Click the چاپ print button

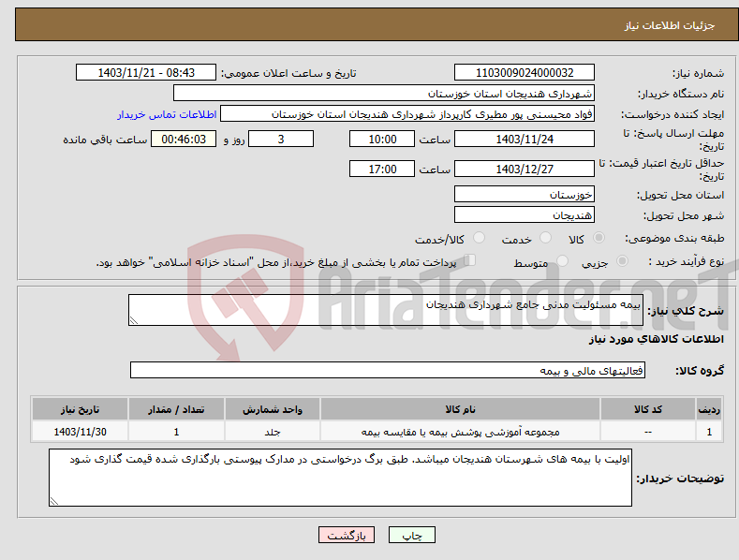[411, 535]
